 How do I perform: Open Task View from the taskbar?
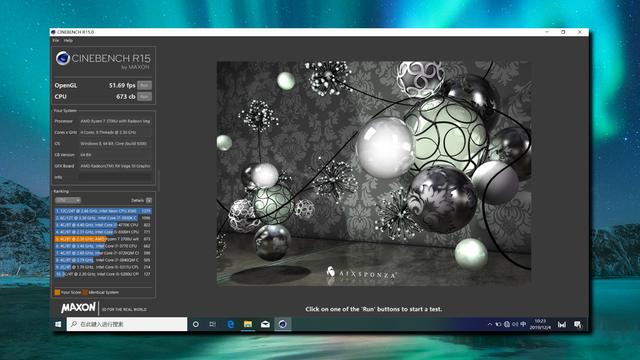tap(213, 324)
